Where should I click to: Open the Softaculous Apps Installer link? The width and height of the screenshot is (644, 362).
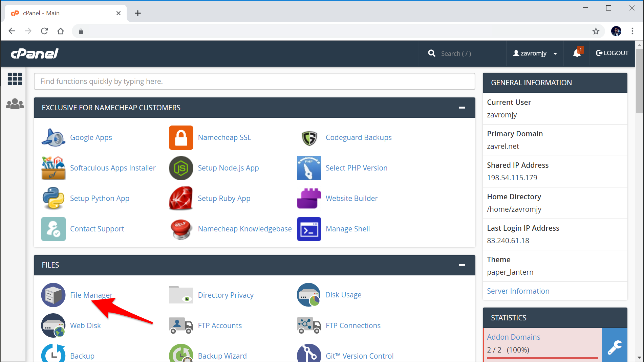coord(113,168)
